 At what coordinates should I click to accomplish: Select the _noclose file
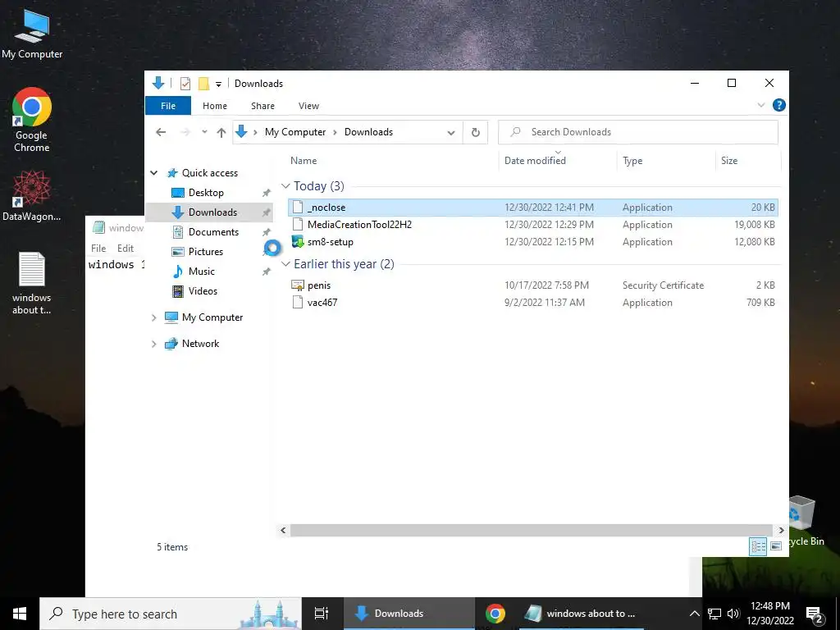pyautogui.click(x=533, y=208)
